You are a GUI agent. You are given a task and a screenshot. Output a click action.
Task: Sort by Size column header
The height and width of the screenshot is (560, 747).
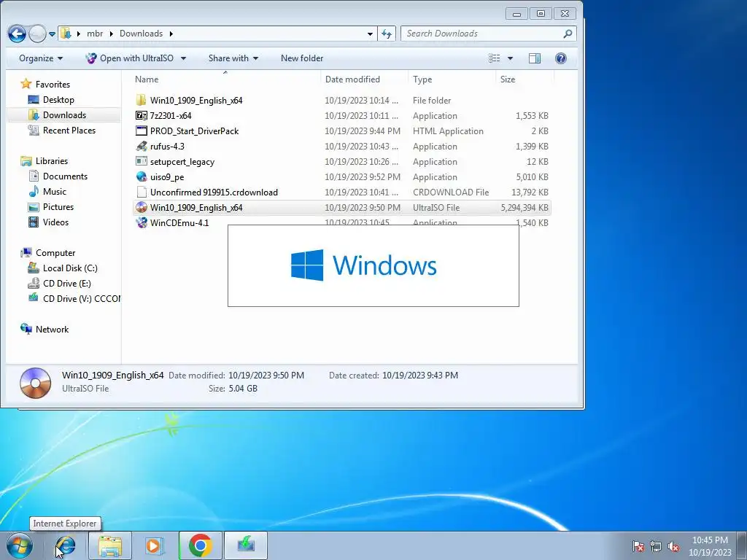coord(508,79)
